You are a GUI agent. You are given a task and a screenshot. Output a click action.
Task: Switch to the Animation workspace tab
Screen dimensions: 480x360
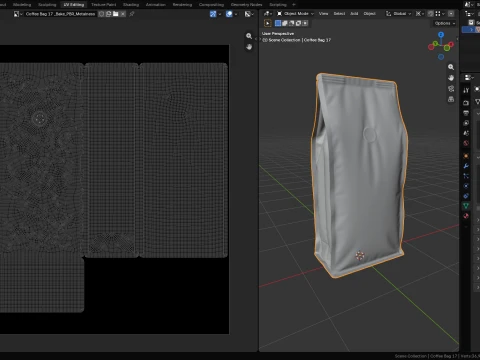(x=156, y=5)
